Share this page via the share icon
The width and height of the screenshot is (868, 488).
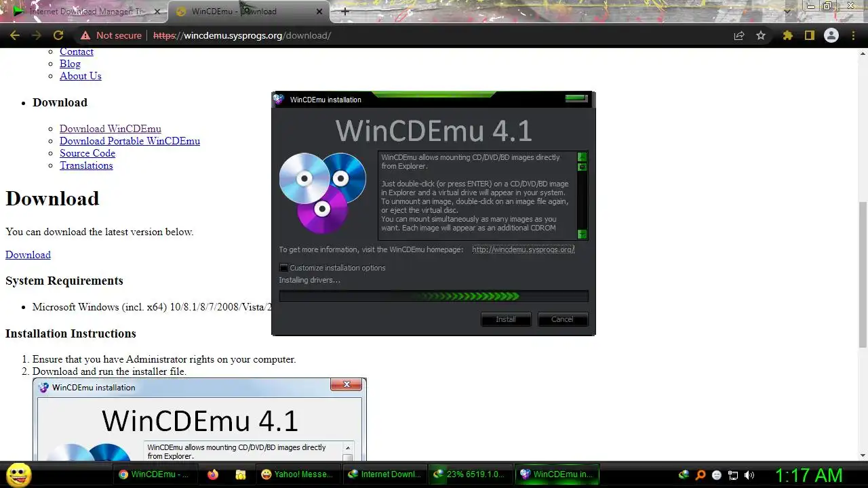739,35
